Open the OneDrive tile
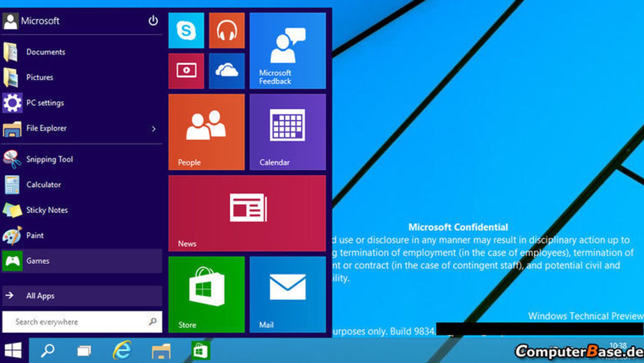This screenshot has height=363, width=644. (226, 71)
